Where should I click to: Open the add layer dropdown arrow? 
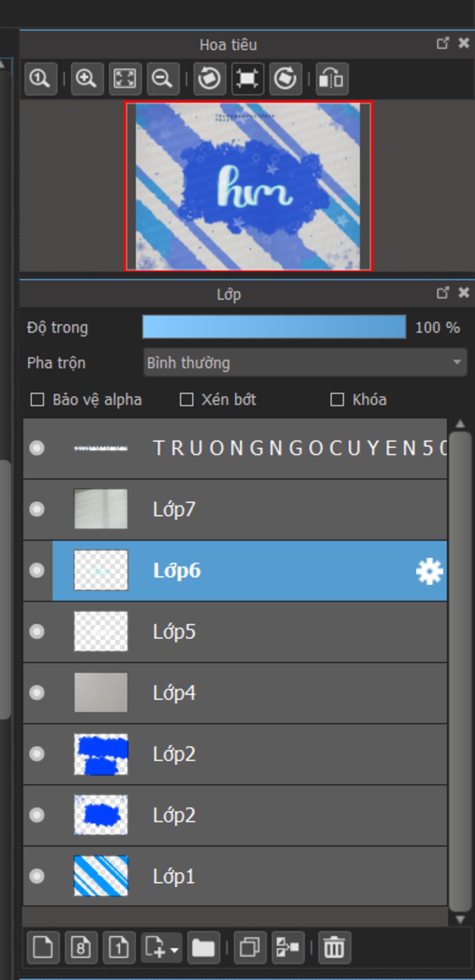pos(174,949)
